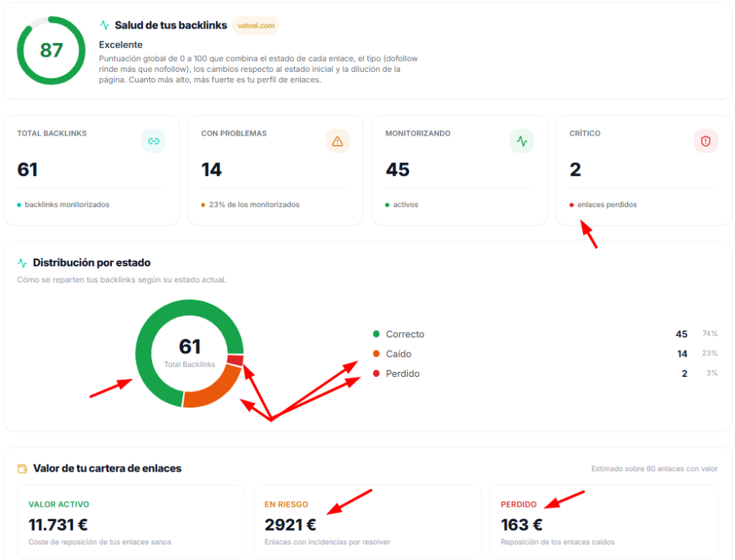Click the Correcto legend label
This screenshot has height=560, width=735.
pyautogui.click(x=405, y=334)
